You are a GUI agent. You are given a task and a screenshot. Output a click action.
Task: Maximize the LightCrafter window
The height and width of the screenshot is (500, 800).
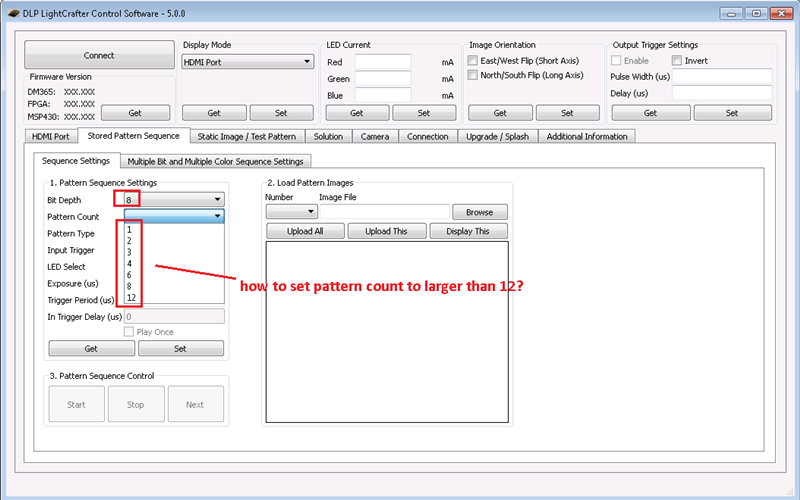[x=756, y=13]
